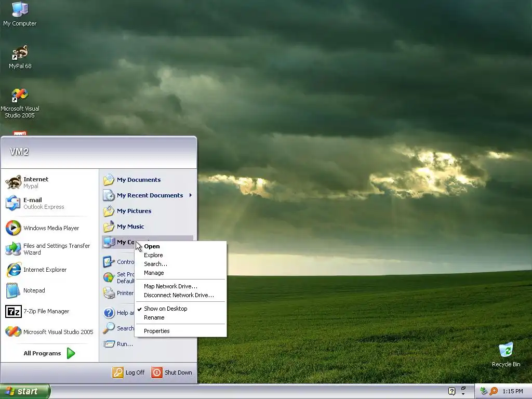
Task: Select Disconnect Network Drive... entry
Action: click(x=180, y=295)
